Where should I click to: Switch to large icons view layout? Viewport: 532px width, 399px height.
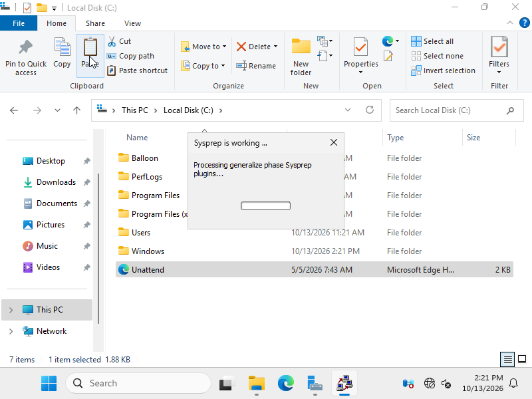(x=522, y=359)
